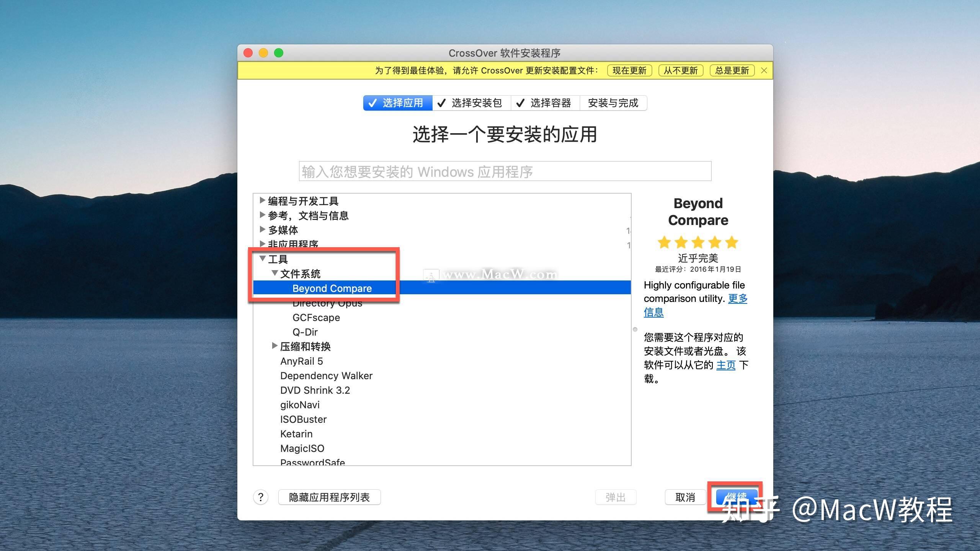Open the 选择容器 step

pos(550,103)
